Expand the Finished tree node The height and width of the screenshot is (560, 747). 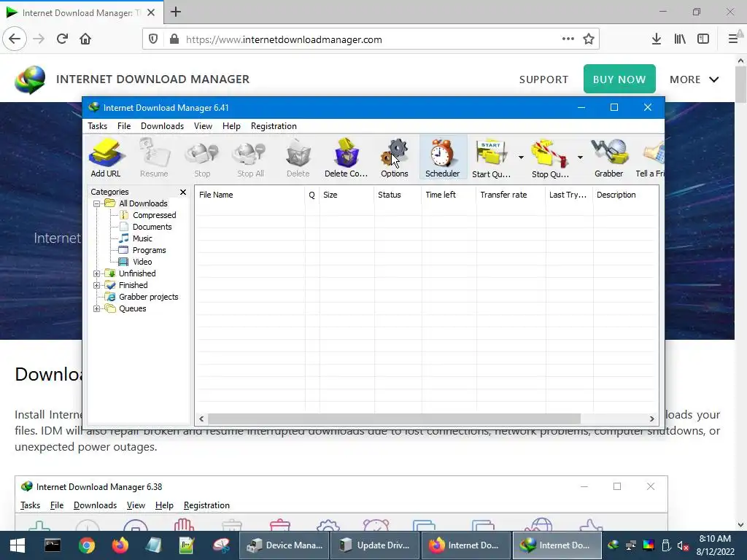pyautogui.click(x=97, y=285)
